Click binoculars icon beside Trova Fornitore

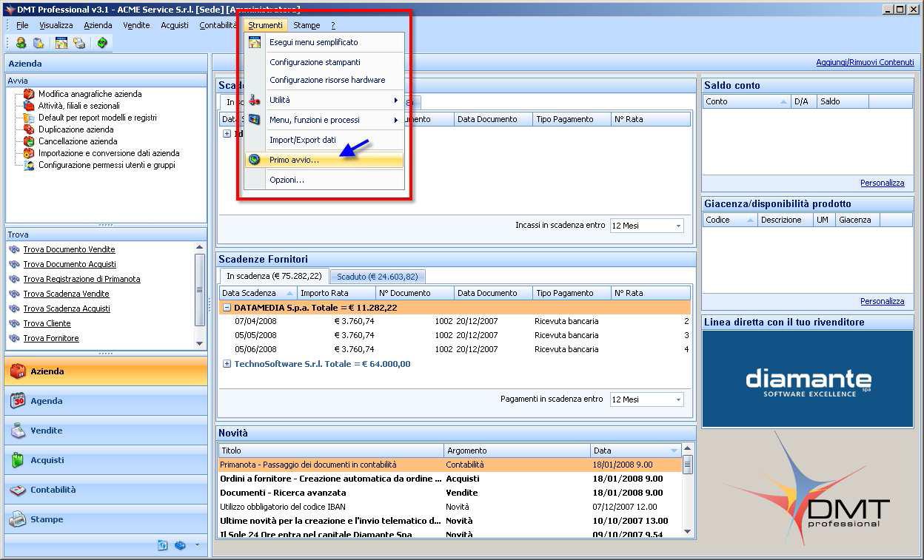point(14,338)
